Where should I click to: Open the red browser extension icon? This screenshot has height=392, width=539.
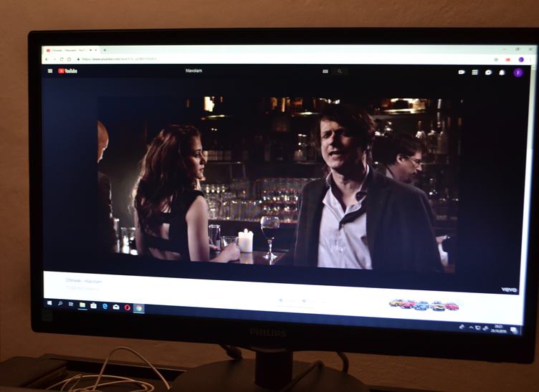pos(507,59)
